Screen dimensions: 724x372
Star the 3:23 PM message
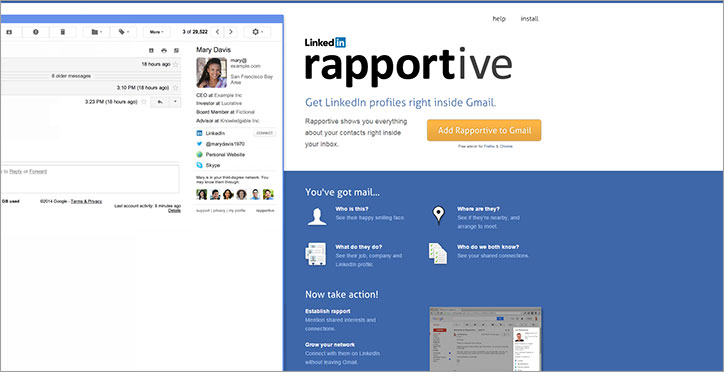pos(144,102)
